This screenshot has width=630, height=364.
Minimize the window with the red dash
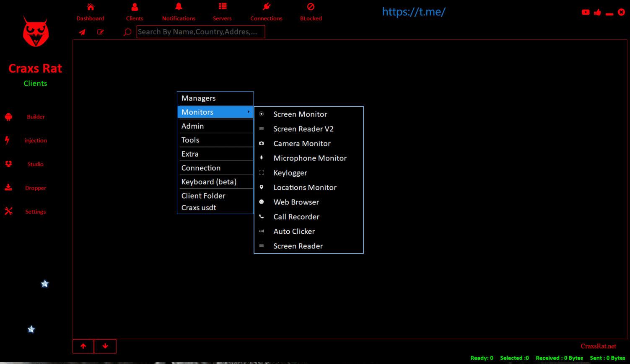(609, 14)
